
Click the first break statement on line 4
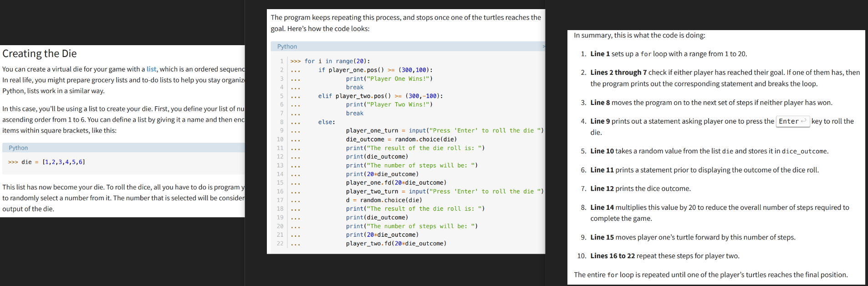click(354, 87)
